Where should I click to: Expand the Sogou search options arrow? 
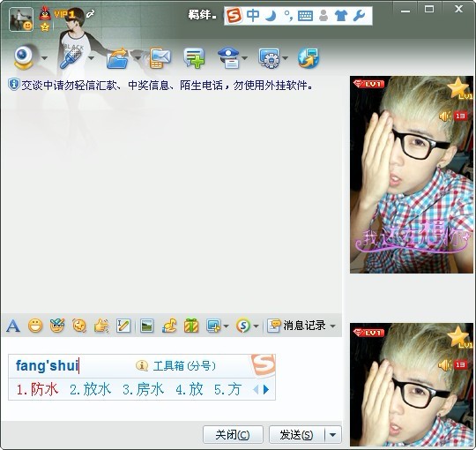tap(256, 326)
